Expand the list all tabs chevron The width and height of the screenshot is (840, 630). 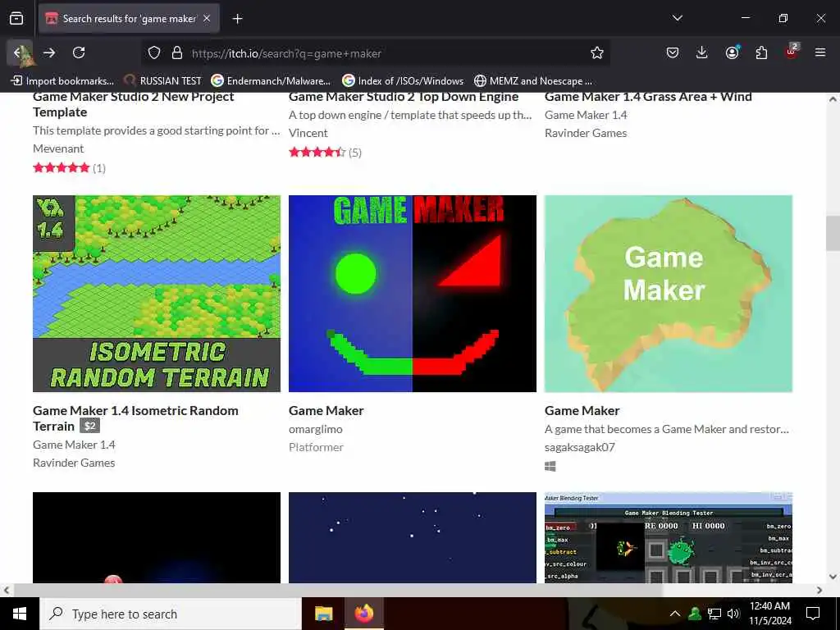coord(677,18)
